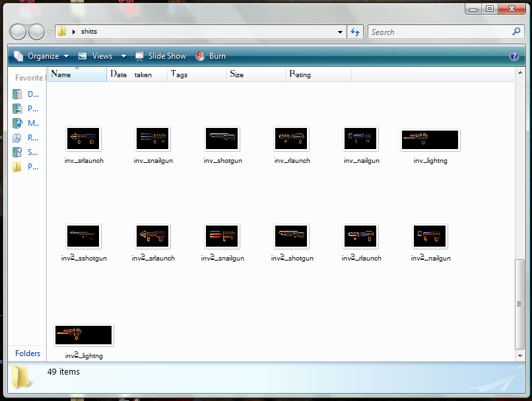Click the Burn toolbar button
The width and height of the screenshot is (532, 401).
[x=211, y=56]
